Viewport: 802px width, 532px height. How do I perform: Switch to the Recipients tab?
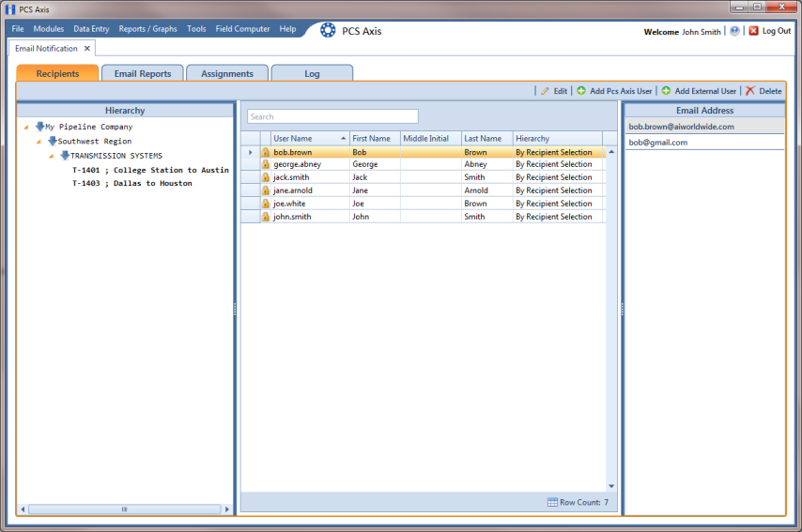point(57,73)
